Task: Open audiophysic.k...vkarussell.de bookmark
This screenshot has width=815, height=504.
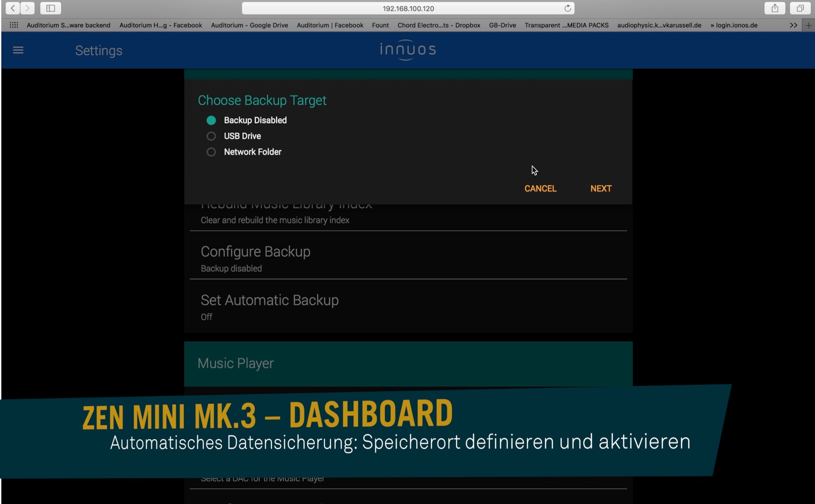Action: tap(659, 25)
